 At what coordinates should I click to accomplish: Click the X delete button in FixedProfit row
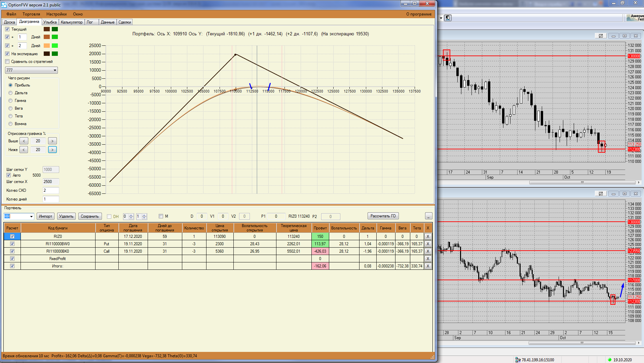[x=428, y=259]
